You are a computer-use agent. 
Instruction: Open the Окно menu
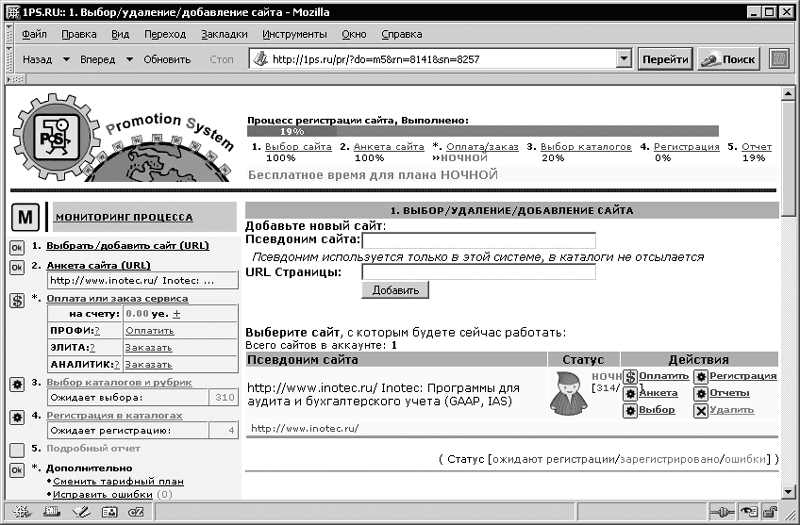tap(354, 34)
